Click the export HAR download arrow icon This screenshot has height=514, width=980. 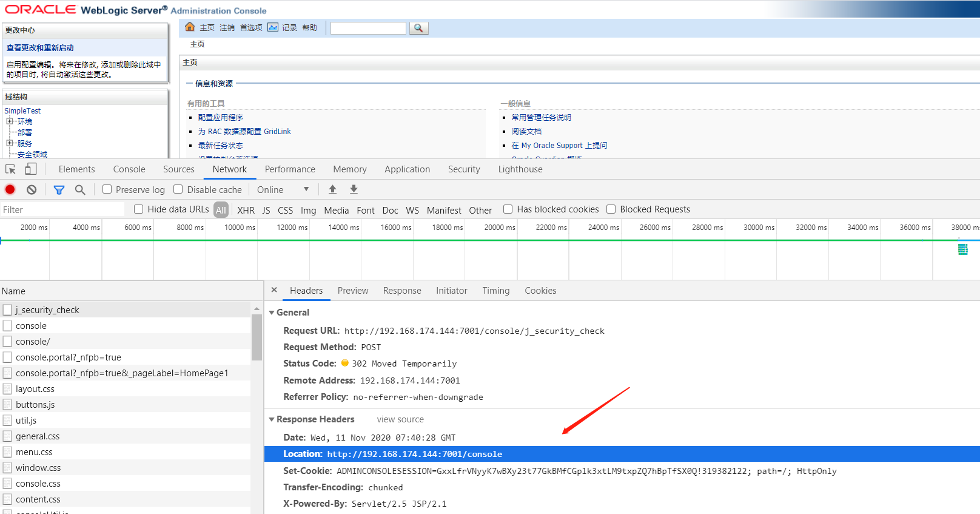click(x=354, y=189)
